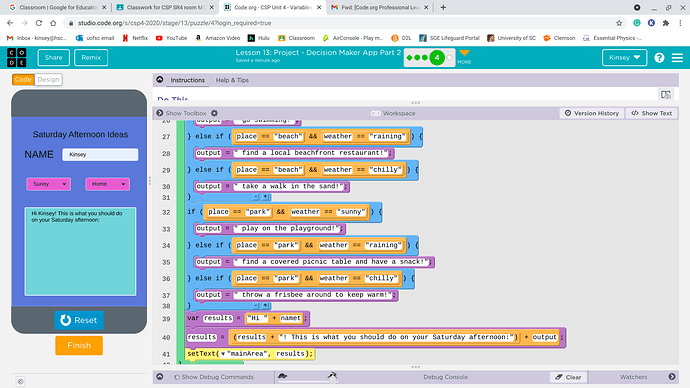Click the "play on the playground" string
The width and height of the screenshot is (690, 388).
[288, 229]
